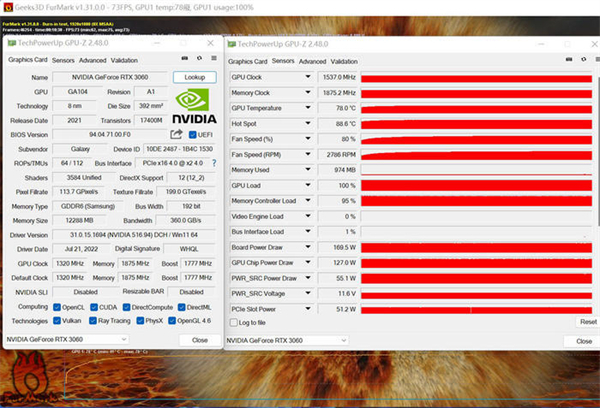Open the Hot Spot sensor dropdown
Screen dimensions: 600x408
[x=308, y=123]
